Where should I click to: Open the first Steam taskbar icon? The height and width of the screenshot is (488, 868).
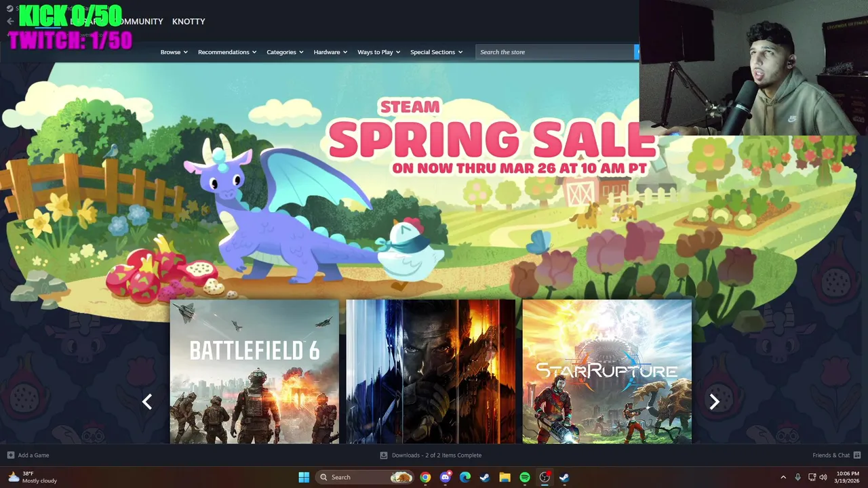(x=485, y=477)
